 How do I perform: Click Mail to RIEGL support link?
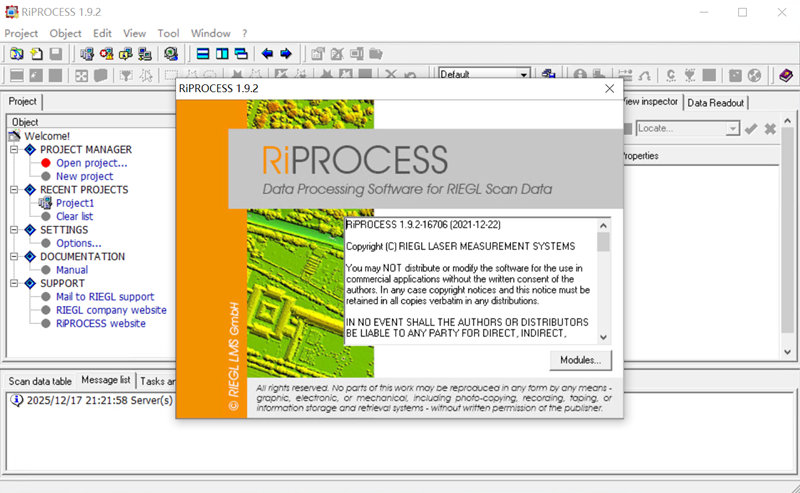tap(105, 297)
